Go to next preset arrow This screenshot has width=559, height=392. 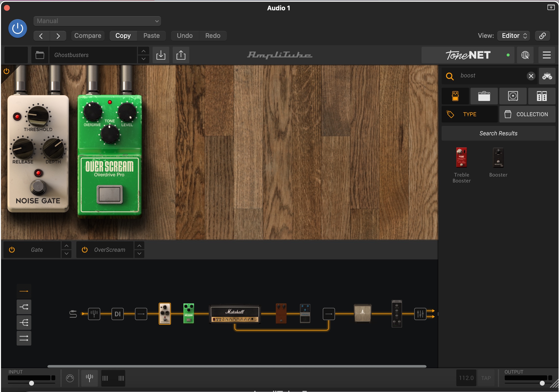pos(58,36)
